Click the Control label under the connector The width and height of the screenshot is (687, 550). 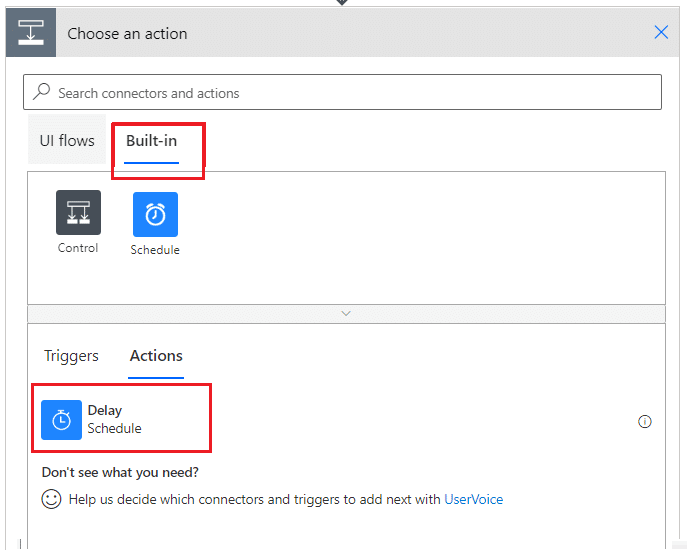click(x=78, y=248)
